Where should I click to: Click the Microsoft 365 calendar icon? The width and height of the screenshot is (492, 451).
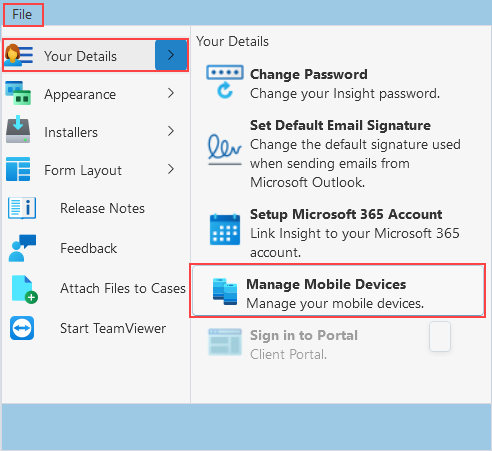(225, 229)
